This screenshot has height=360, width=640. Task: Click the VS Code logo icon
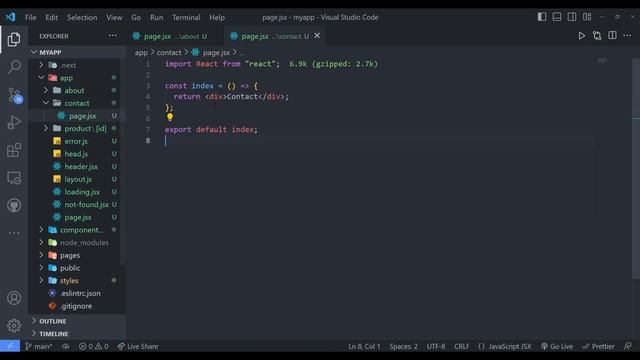click(x=10, y=17)
